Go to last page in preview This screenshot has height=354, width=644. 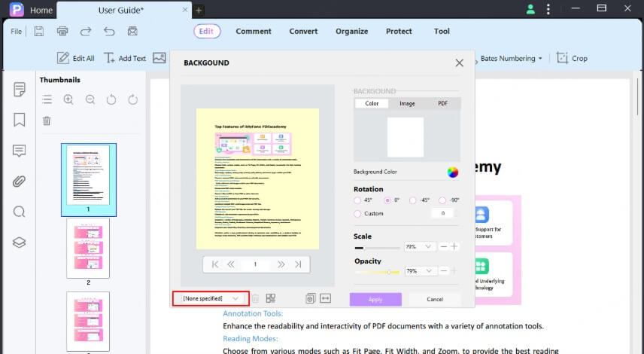[298, 264]
